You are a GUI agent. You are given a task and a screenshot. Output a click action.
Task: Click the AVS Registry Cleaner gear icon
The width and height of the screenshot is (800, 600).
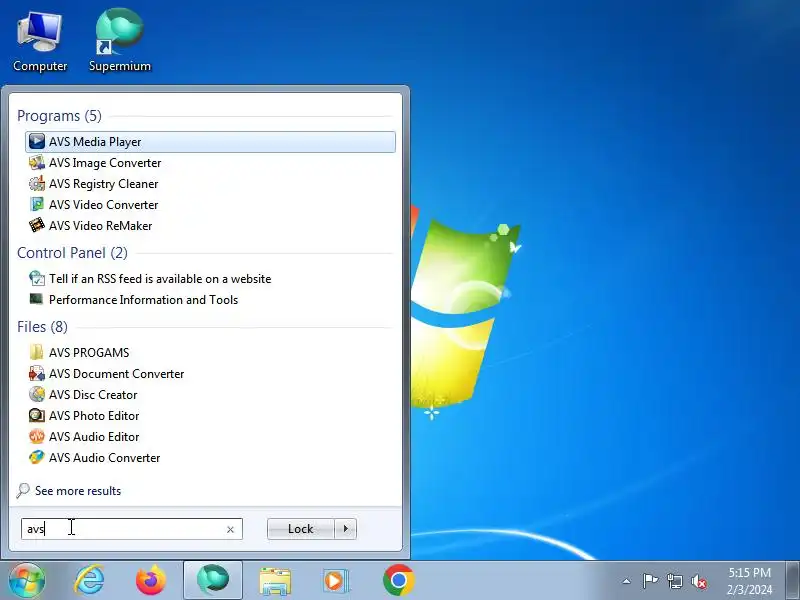click(x=37, y=183)
